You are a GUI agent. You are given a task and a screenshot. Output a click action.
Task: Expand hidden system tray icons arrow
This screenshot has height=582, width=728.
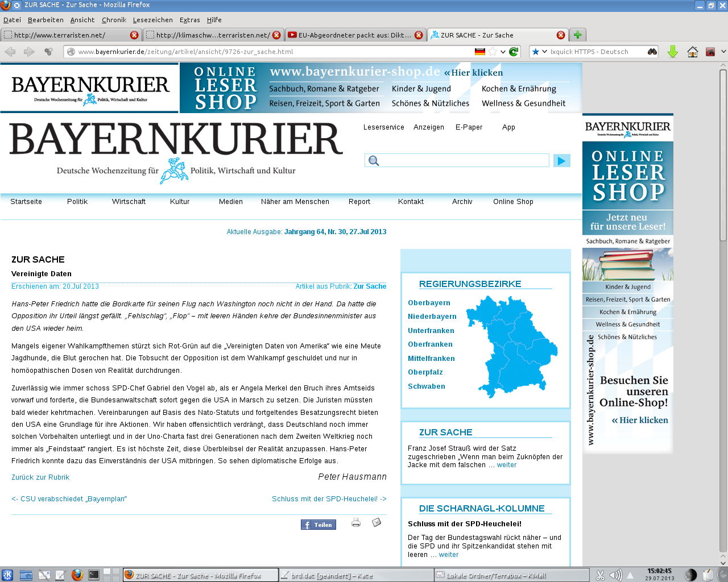pos(630,575)
